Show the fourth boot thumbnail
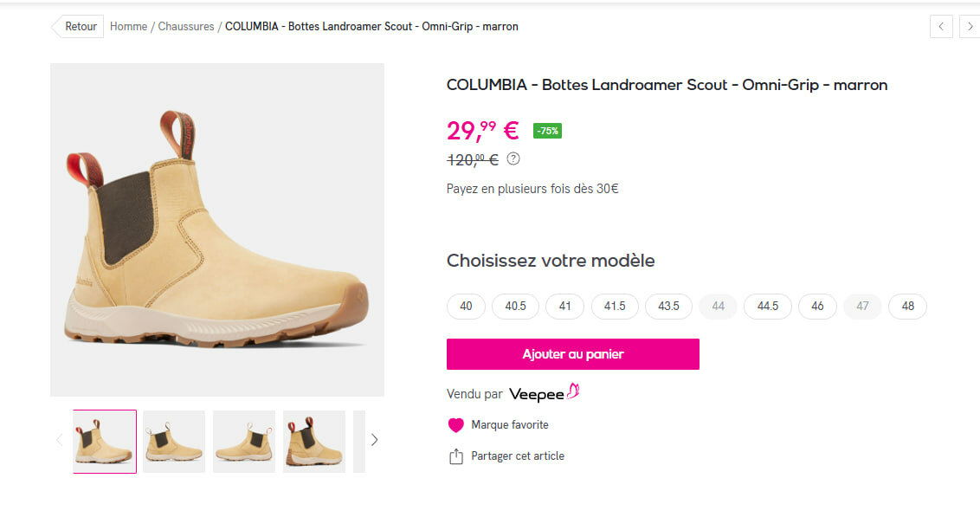The image size is (980, 517). point(314,442)
